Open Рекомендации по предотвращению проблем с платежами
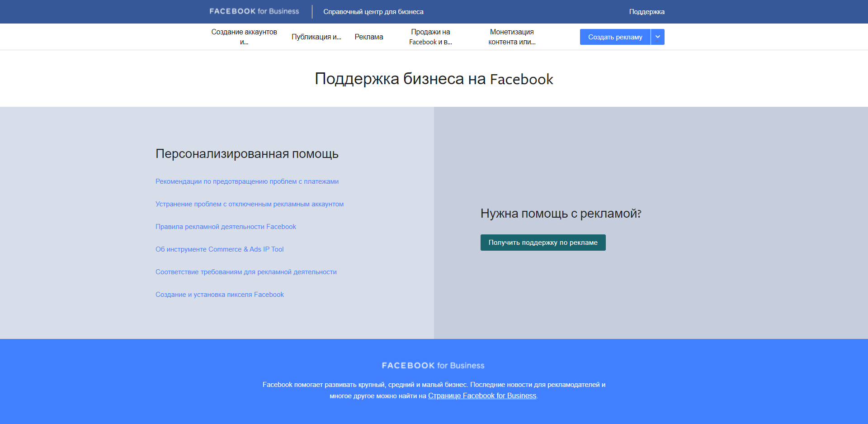The image size is (868, 424). click(x=247, y=181)
